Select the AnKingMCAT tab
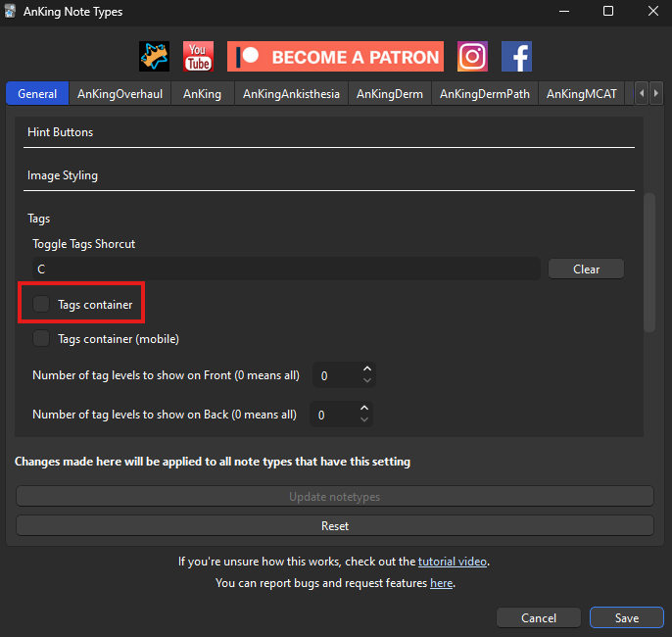 coord(582,94)
